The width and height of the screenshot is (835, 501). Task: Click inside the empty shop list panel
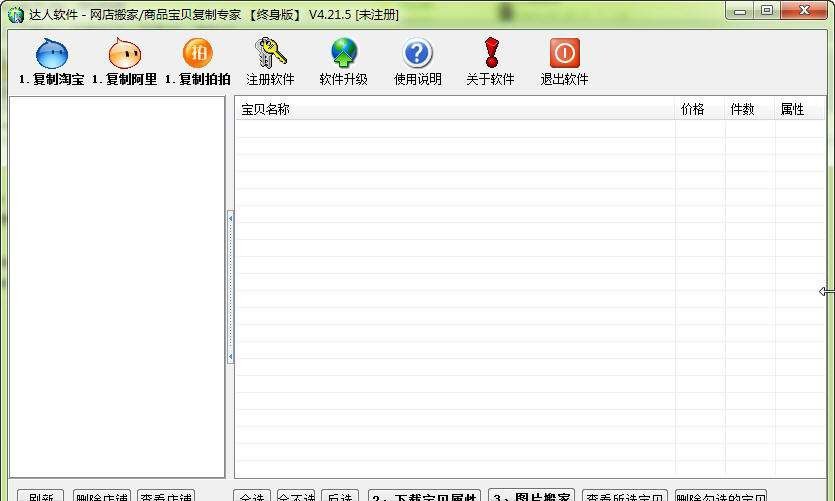[x=117, y=287]
